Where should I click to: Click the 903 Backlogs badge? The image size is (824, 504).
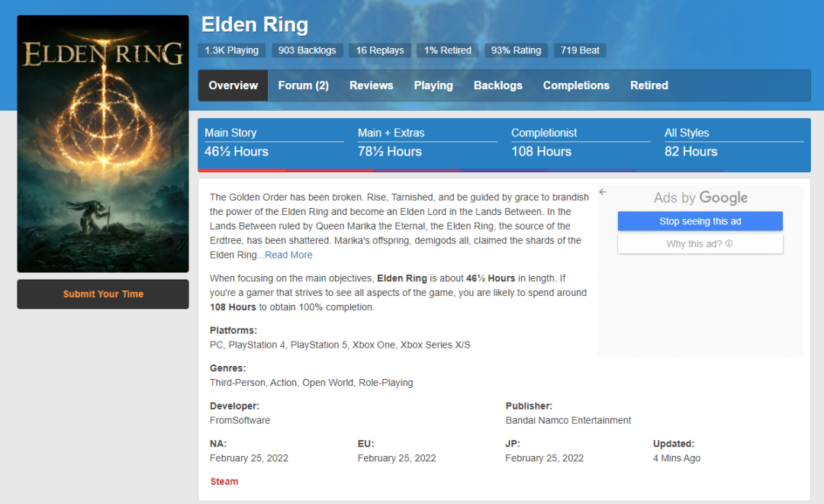pos(307,50)
